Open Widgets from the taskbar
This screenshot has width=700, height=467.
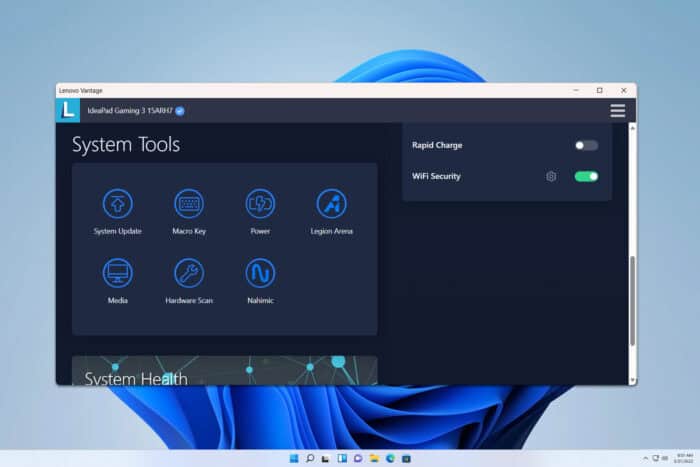point(342,459)
